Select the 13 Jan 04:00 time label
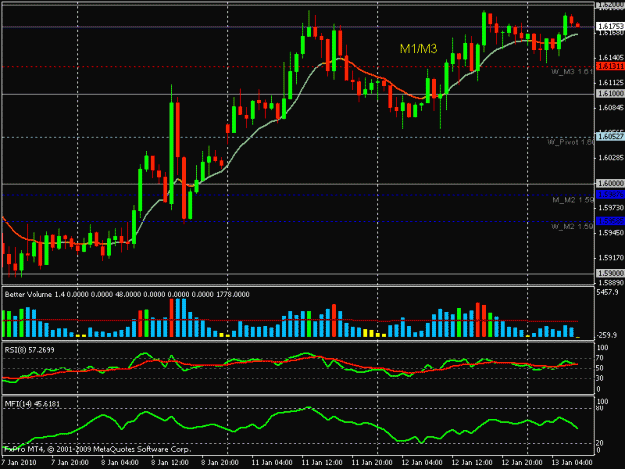 click(x=572, y=463)
